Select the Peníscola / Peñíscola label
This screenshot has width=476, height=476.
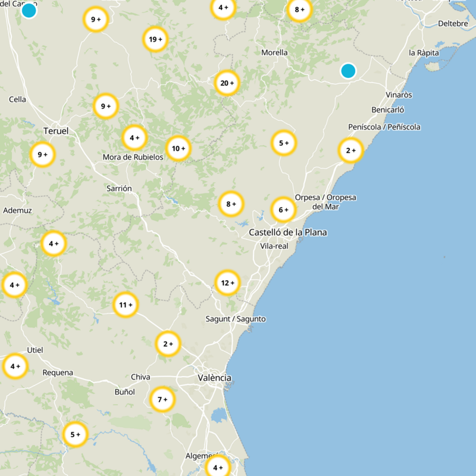[384, 127]
